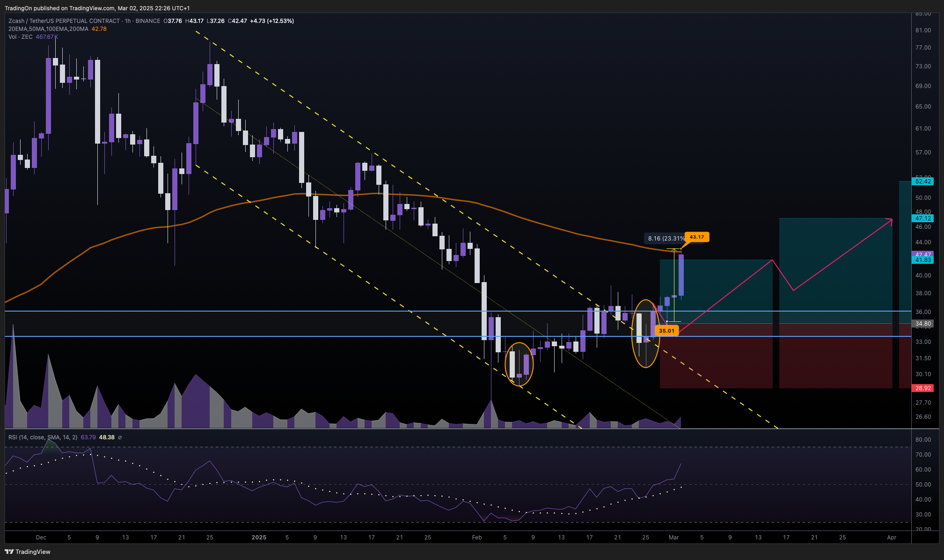The height and width of the screenshot is (560, 944).
Task: Click the Vol · ZEC volume legend
Action: [x=21, y=37]
